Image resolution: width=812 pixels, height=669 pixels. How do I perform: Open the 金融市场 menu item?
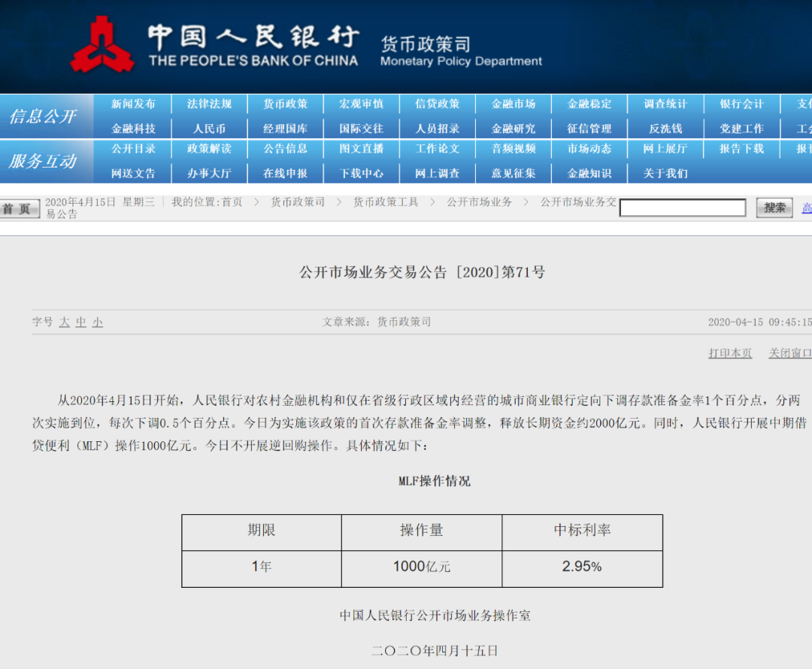tap(514, 104)
